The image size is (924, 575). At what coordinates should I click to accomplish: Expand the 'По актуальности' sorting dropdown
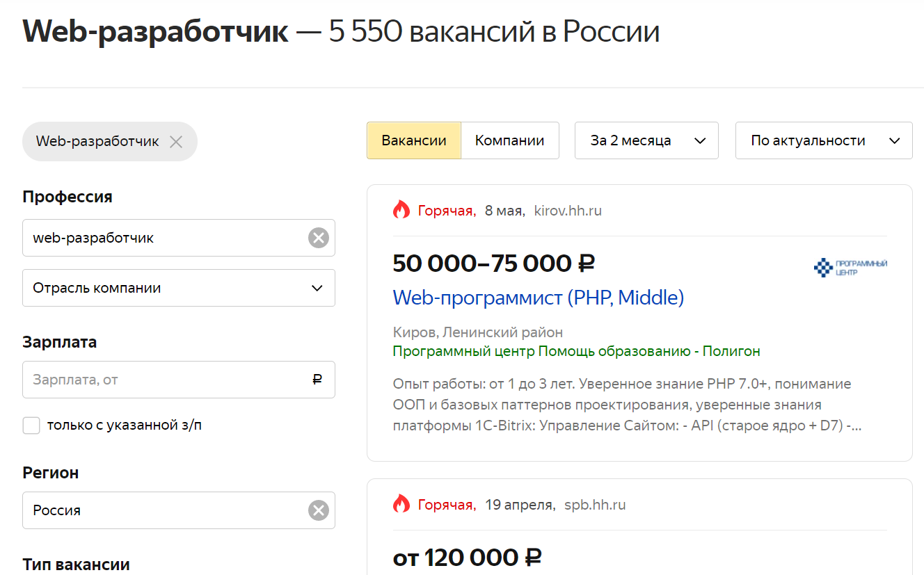click(x=824, y=140)
